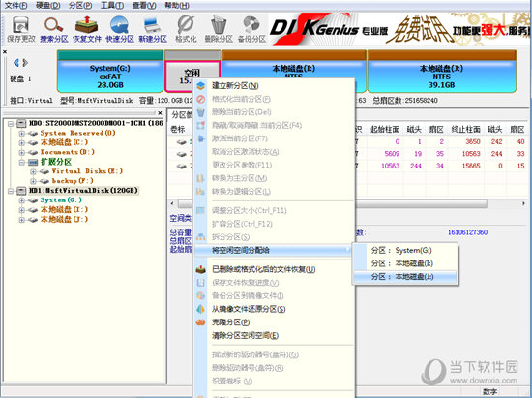Select the 新建分区 new partition icon
This screenshot has height=398, width=532.
(x=153, y=29)
